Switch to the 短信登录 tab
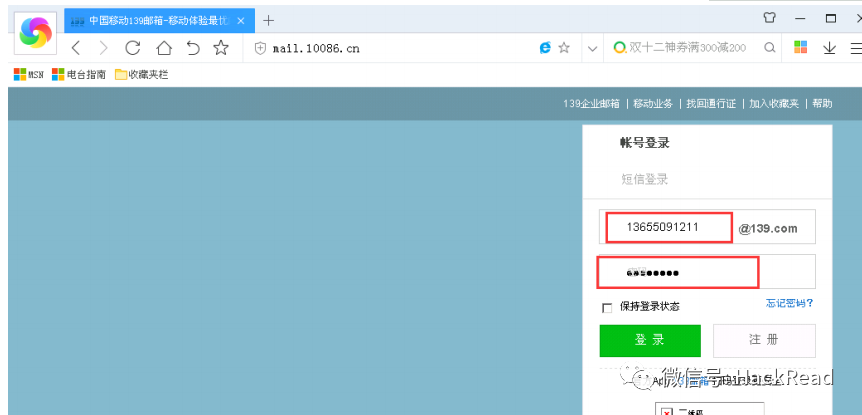Viewport: 862px width, 415px height. [x=645, y=179]
